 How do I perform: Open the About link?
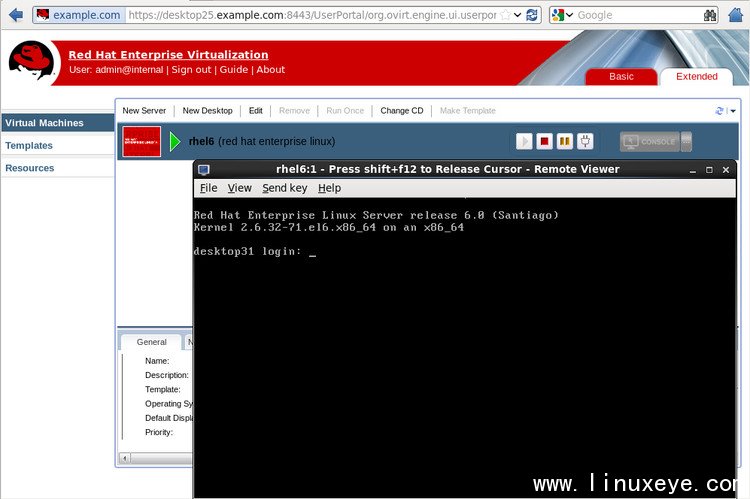270,69
